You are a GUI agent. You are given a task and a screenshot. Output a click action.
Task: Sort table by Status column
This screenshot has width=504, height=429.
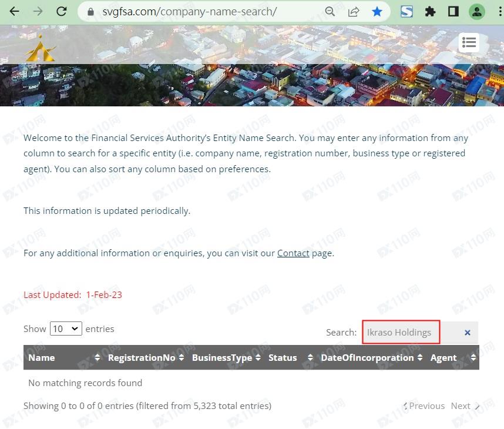click(x=291, y=358)
